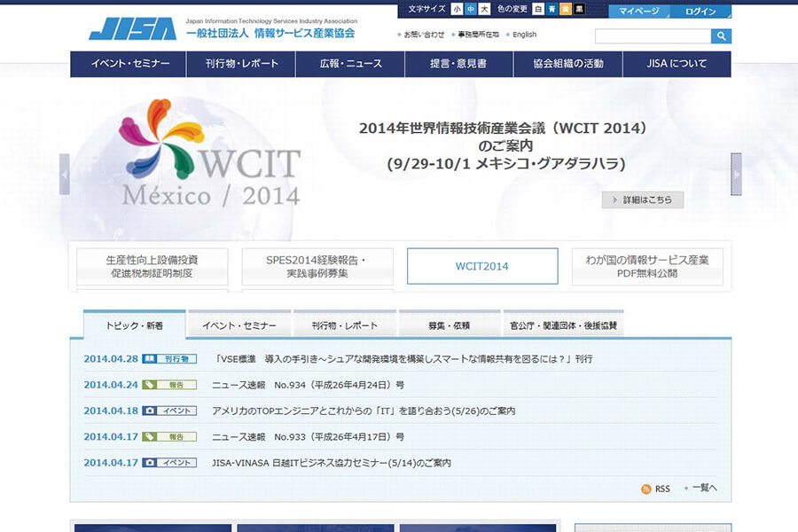Open the SPES2014経験報告・実践事例募集 banner

[x=317, y=266]
